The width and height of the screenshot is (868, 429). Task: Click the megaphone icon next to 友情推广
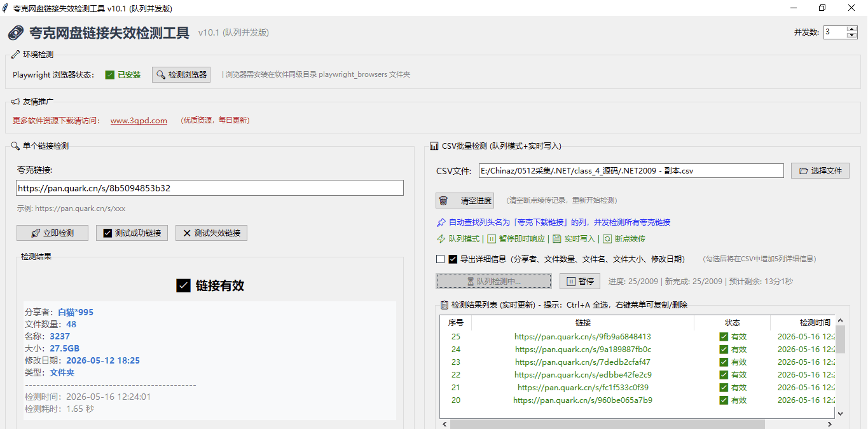[15, 101]
